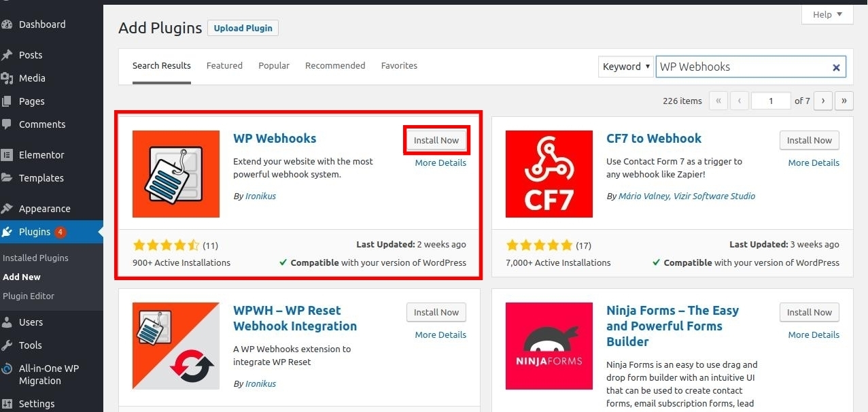This screenshot has width=868, height=412.
Task: Click the Comments bubble icon
Action: [7, 124]
